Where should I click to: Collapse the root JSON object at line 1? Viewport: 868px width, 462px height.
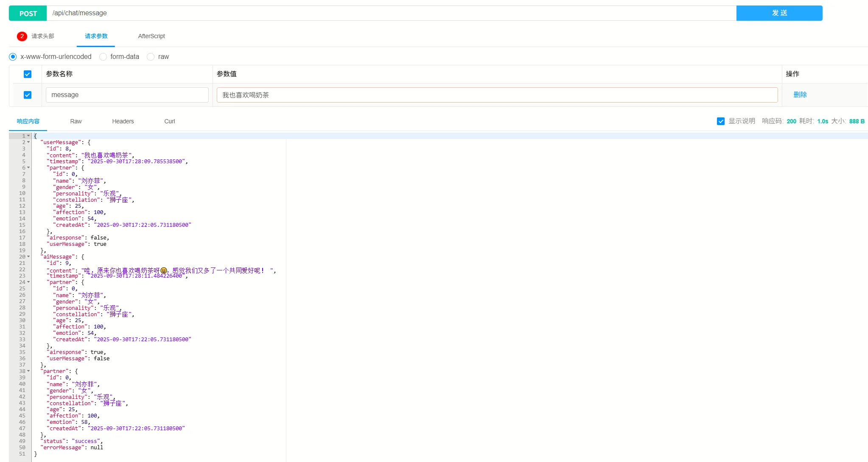(28, 136)
